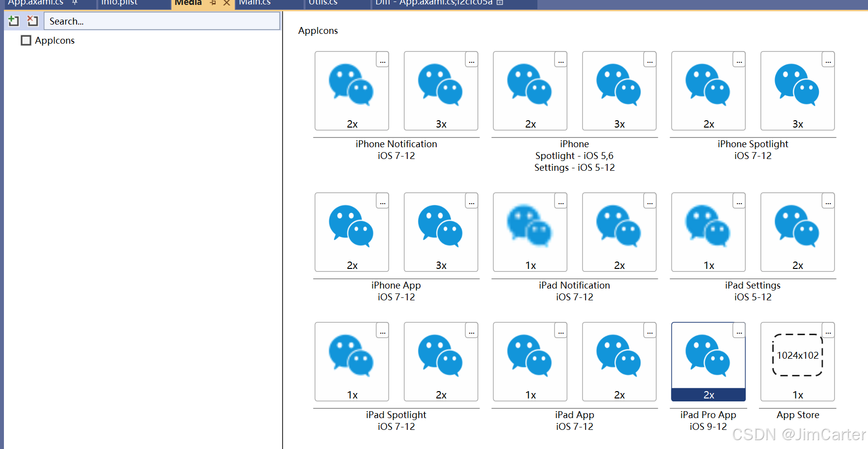
Task: Open the ... menu on iPhone Notification 3x
Action: click(x=472, y=59)
